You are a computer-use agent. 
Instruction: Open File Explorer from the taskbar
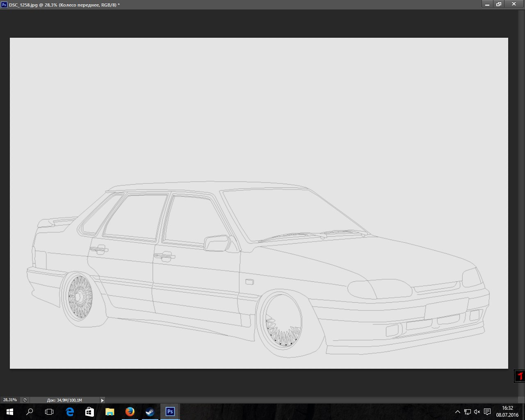[x=110, y=411]
